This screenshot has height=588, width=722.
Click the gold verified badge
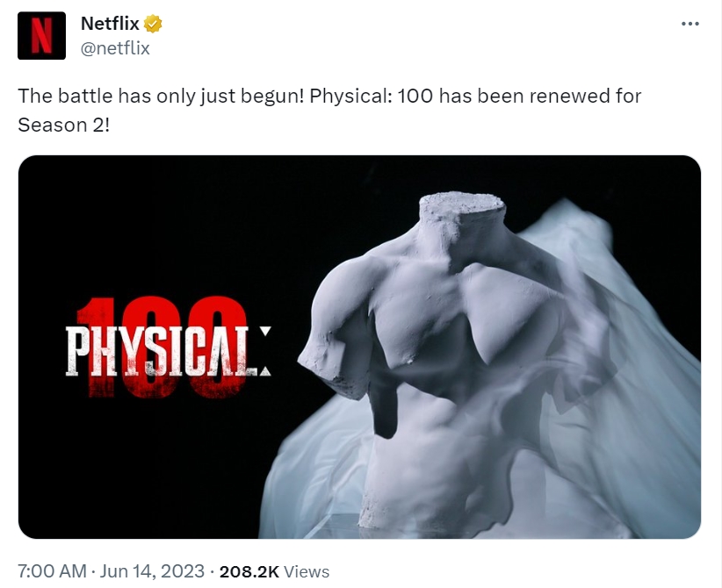[x=153, y=24]
